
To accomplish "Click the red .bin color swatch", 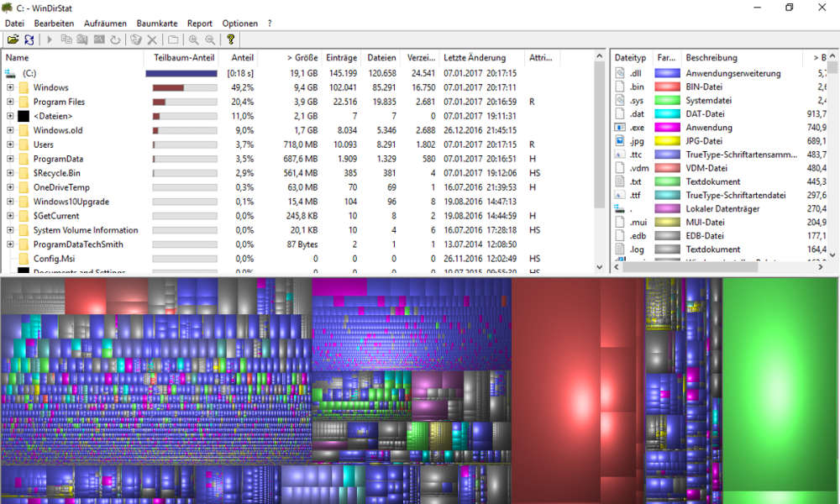I will point(668,87).
